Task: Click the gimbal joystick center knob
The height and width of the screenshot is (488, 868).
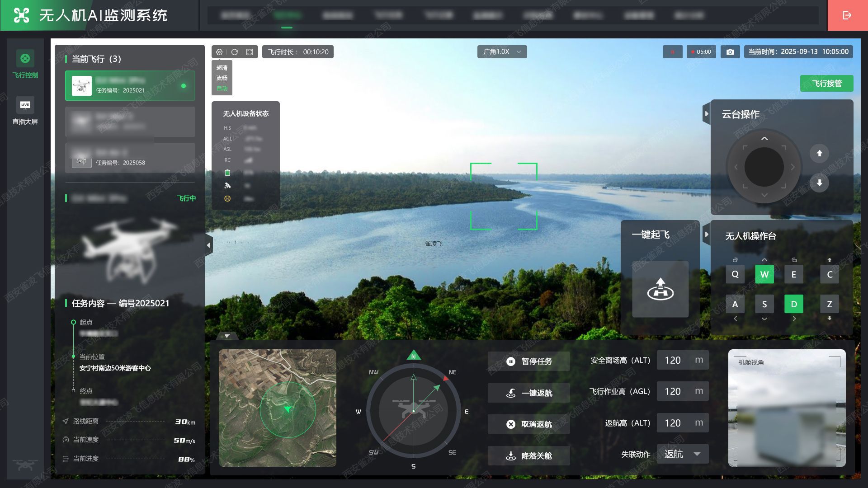Action: pos(764,167)
